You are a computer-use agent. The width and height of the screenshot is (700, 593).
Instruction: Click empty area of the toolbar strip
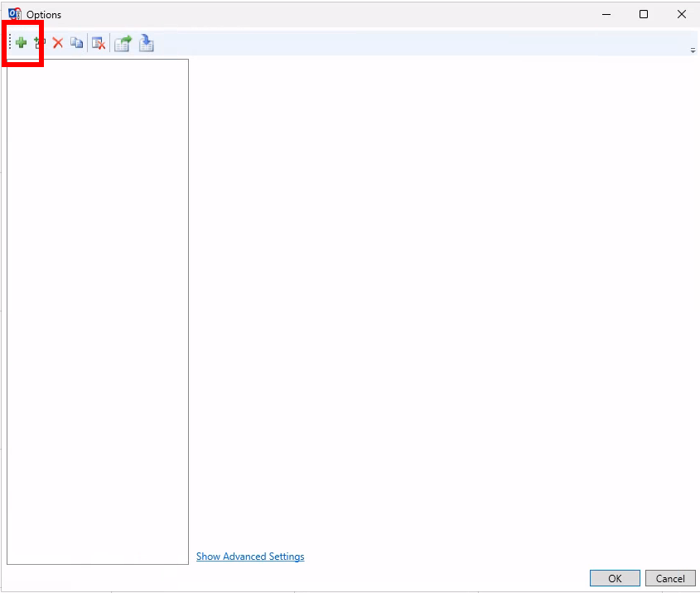coord(414,43)
